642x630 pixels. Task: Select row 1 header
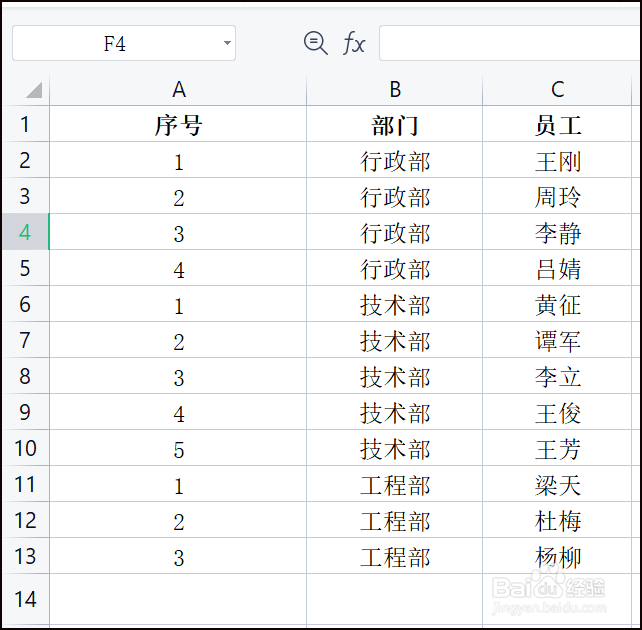tap(25, 125)
